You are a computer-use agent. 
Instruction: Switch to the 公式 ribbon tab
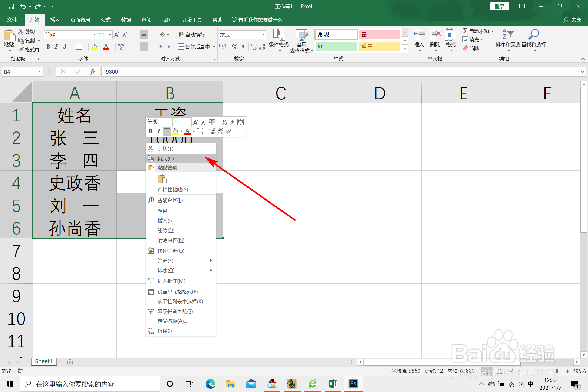tap(105, 20)
